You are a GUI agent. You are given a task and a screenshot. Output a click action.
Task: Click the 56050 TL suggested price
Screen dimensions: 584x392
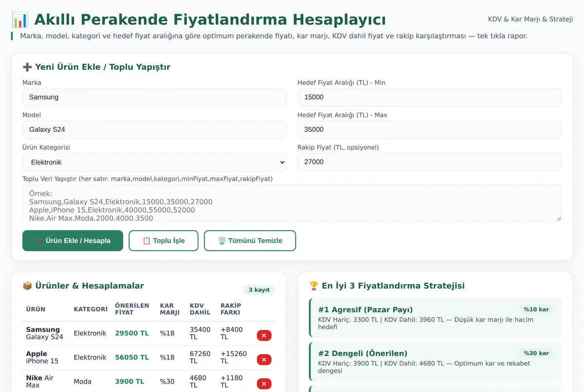(132, 357)
